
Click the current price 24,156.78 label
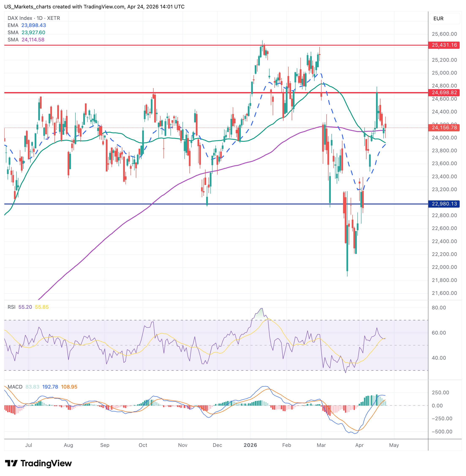444,128
